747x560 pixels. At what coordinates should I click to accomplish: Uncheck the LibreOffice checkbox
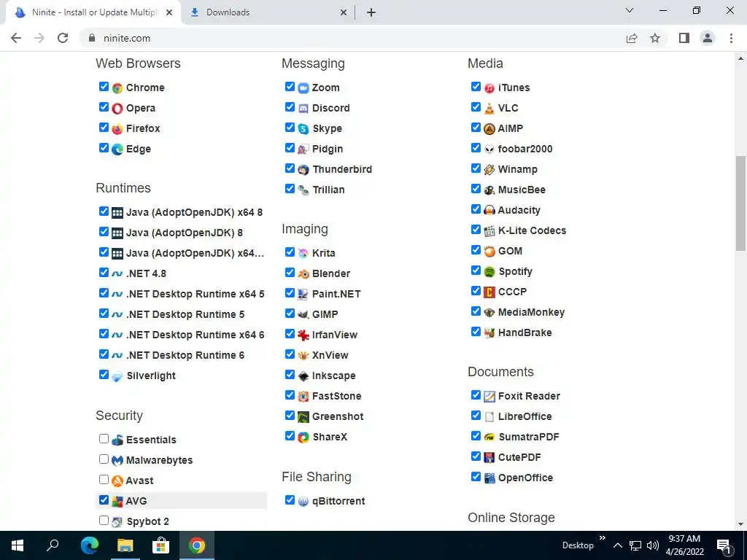[x=476, y=415]
